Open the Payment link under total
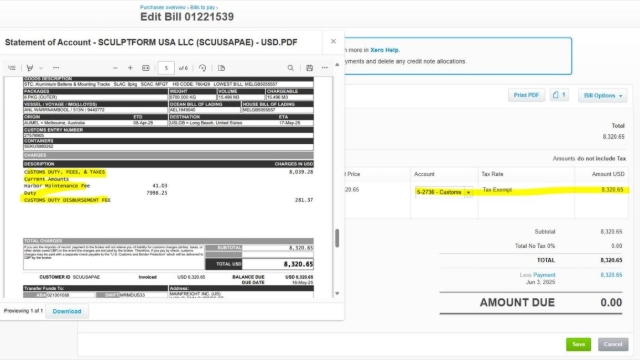This screenshot has width=640, height=360. pyautogui.click(x=544, y=275)
